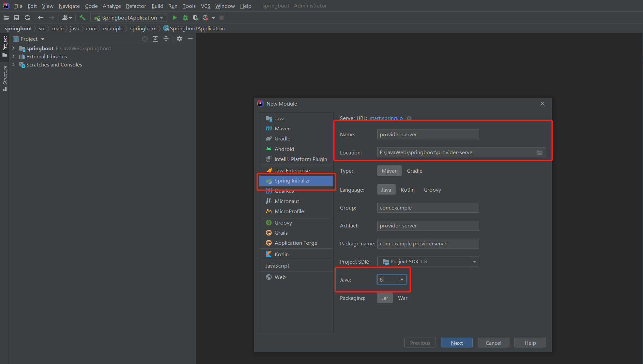Open the Navigate menu
The width and height of the screenshot is (643, 364).
click(69, 6)
